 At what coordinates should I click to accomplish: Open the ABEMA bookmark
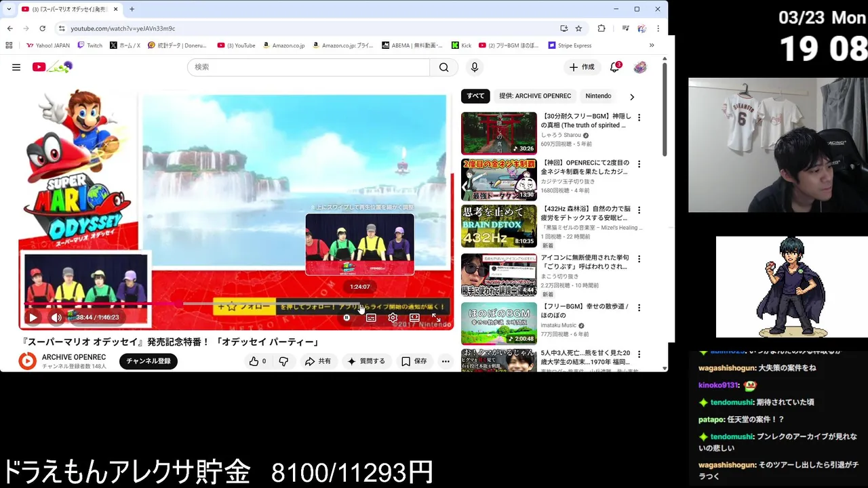(x=412, y=45)
